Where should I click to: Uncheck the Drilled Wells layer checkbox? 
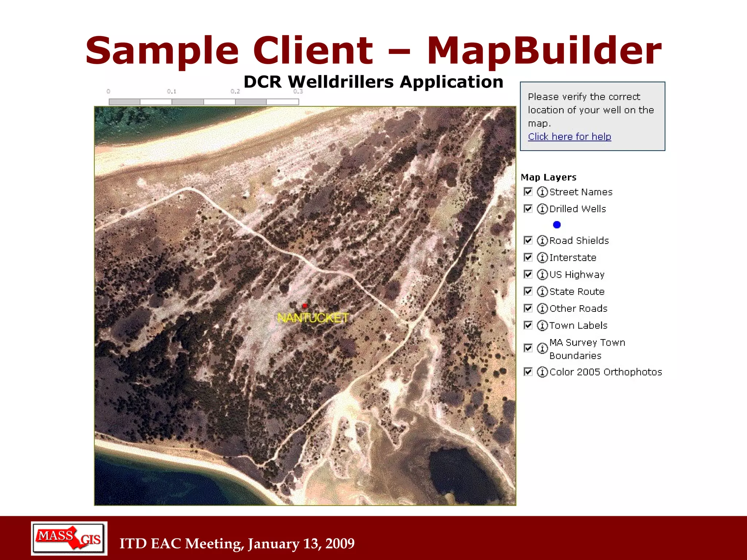pos(528,209)
